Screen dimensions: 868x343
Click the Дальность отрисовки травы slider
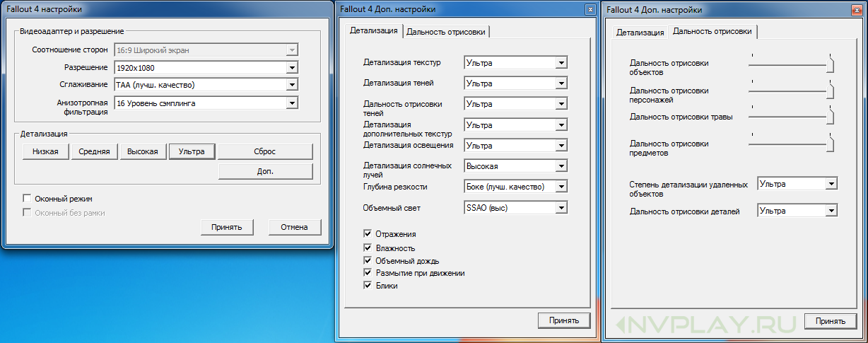(791, 116)
